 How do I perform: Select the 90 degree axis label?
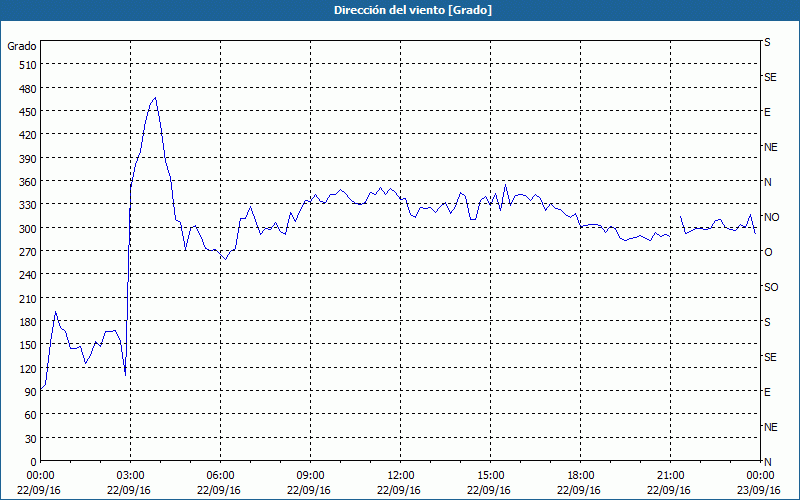(31, 392)
